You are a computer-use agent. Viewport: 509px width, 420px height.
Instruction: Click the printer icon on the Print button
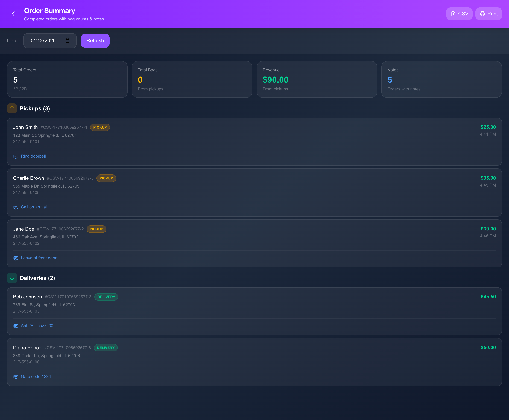click(x=482, y=14)
